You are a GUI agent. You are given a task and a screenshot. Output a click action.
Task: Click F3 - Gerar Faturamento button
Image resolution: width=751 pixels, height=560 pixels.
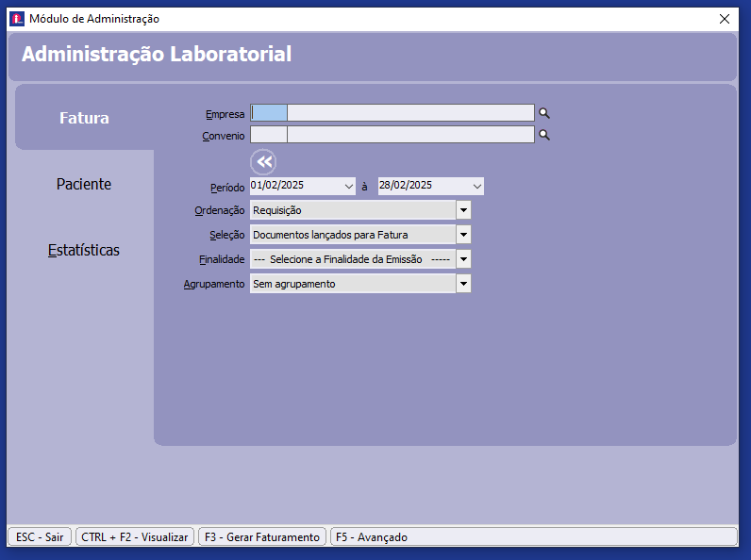261,536
